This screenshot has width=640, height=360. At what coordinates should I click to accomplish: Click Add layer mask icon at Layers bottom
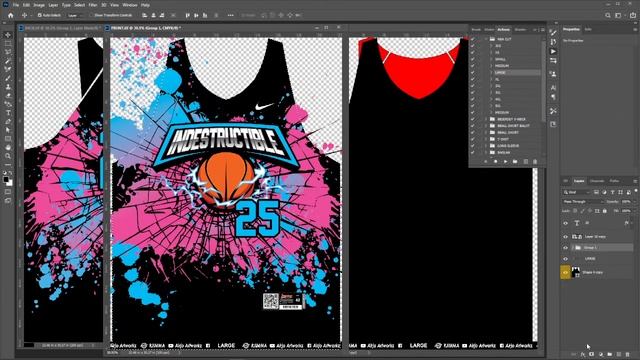pos(592,354)
